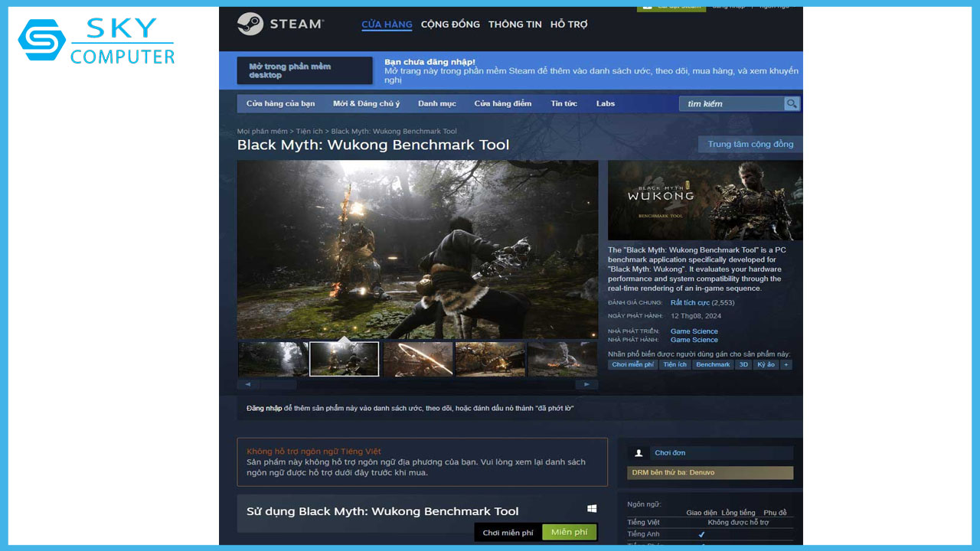
Task: Open the Cửa hàng của bạn tab
Action: pyautogui.click(x=280, y=103)
